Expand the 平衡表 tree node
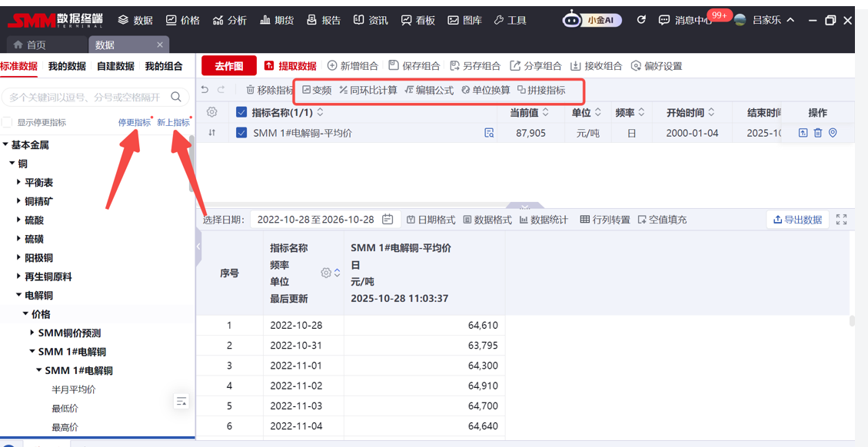The image size is (868, 447). click(19, 183)
